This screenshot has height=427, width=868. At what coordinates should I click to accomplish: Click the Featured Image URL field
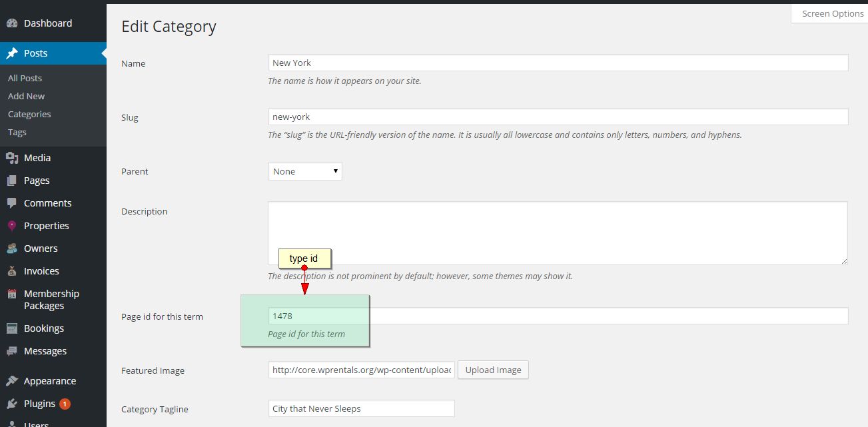[362, 370]
